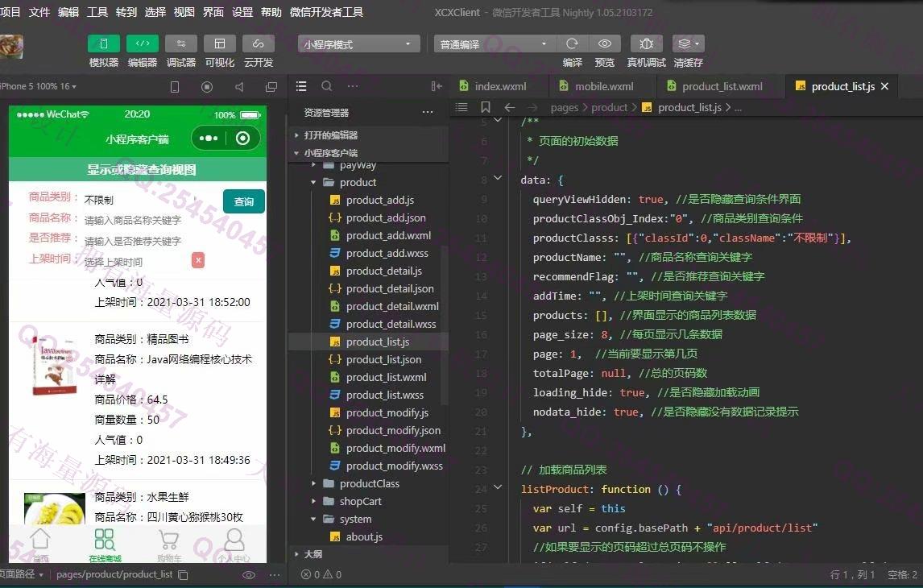Click the recommend flag keyword input

point(132,242)
